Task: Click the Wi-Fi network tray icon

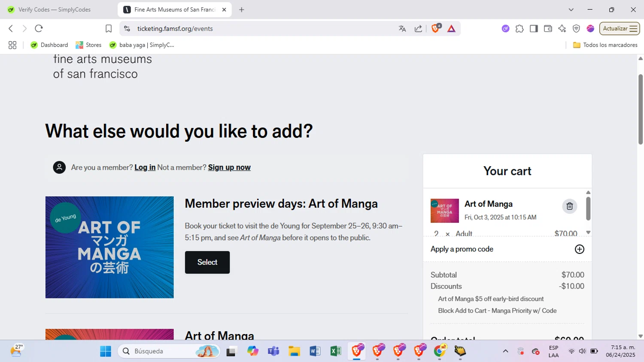Action: point(571,351)
